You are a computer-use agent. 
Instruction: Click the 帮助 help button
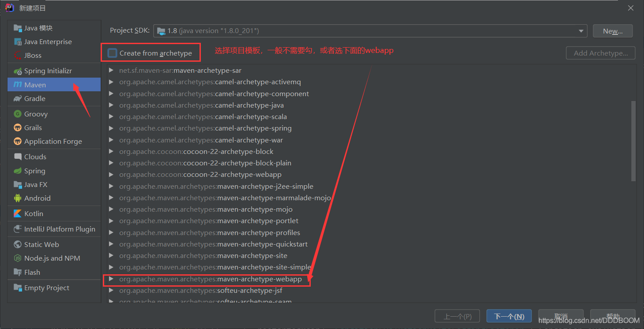(613, 316)
